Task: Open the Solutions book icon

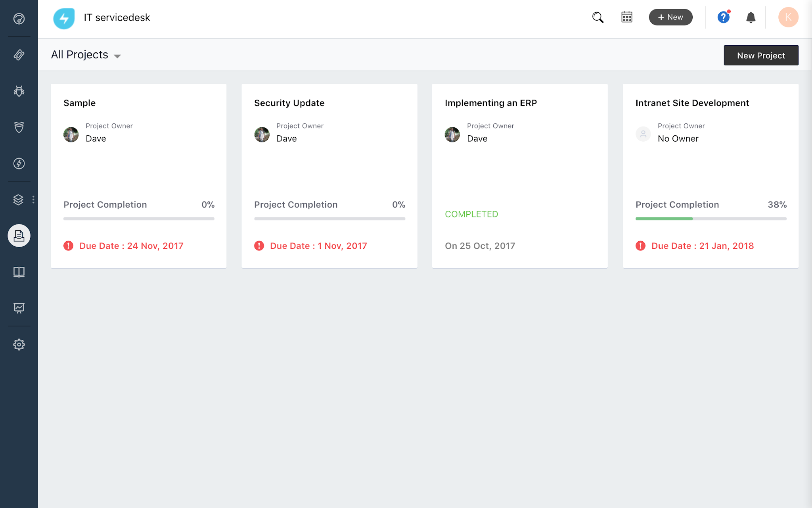Action: (19, 272)
